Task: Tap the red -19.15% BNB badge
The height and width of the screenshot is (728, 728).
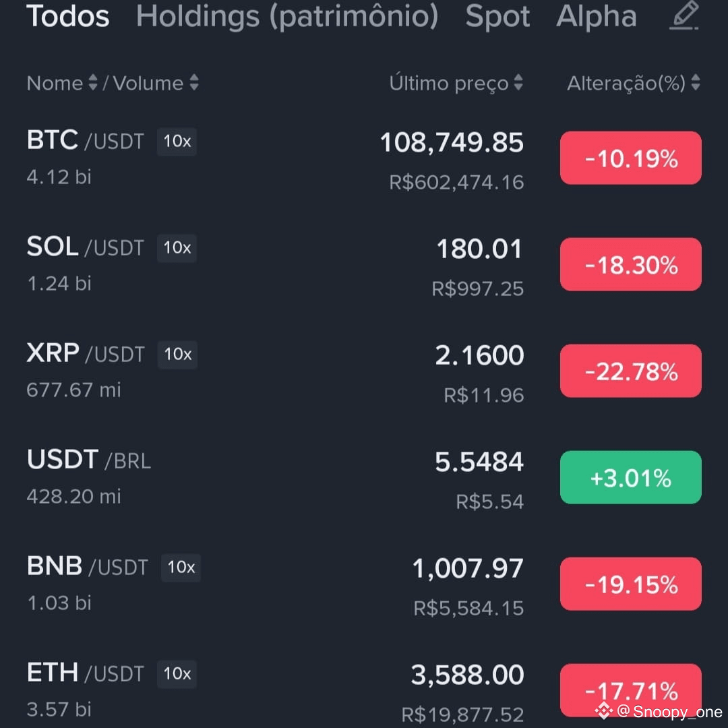Action: [630, 584]
